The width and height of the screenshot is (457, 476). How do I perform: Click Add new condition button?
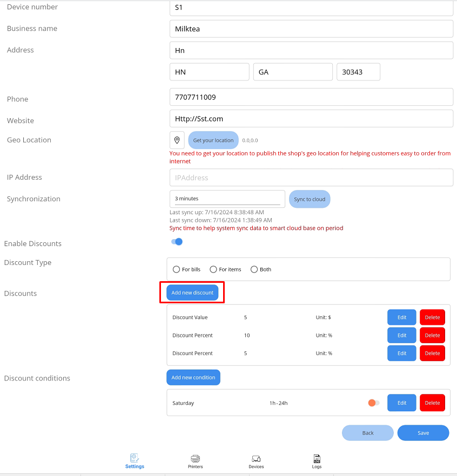pos(193,378)
